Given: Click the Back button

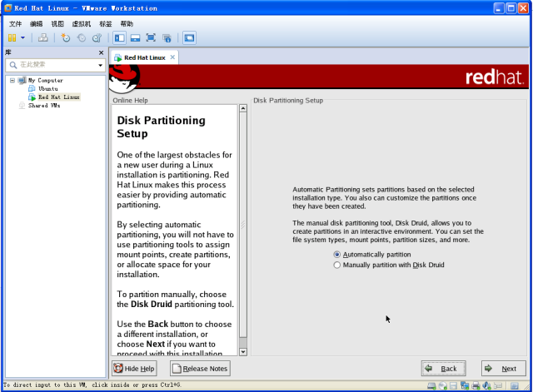Looking at the screenshot, I should click(x=444, y=369).
